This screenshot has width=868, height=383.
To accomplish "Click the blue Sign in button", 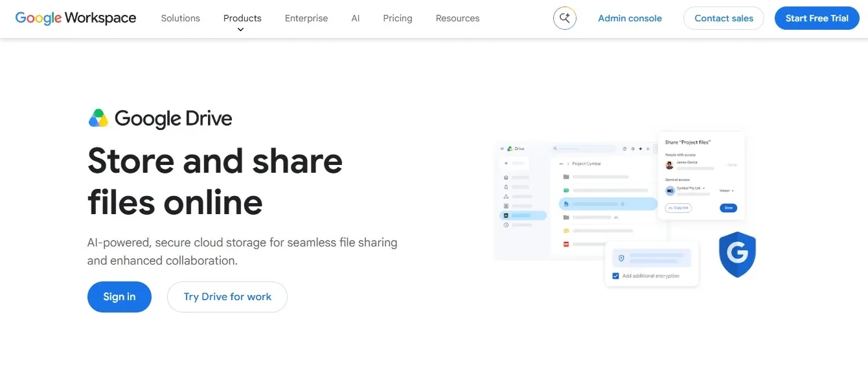I will point(119,297).
